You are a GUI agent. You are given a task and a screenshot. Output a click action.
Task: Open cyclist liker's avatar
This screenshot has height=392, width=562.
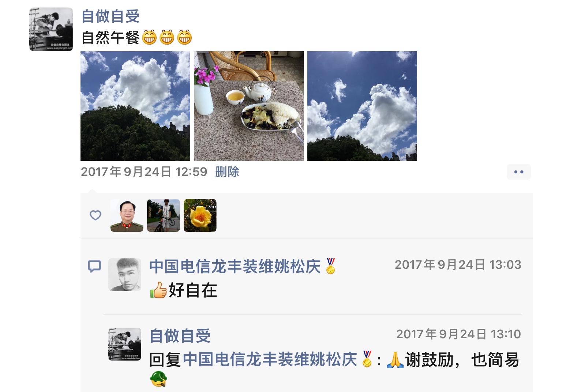pos(164,215)
